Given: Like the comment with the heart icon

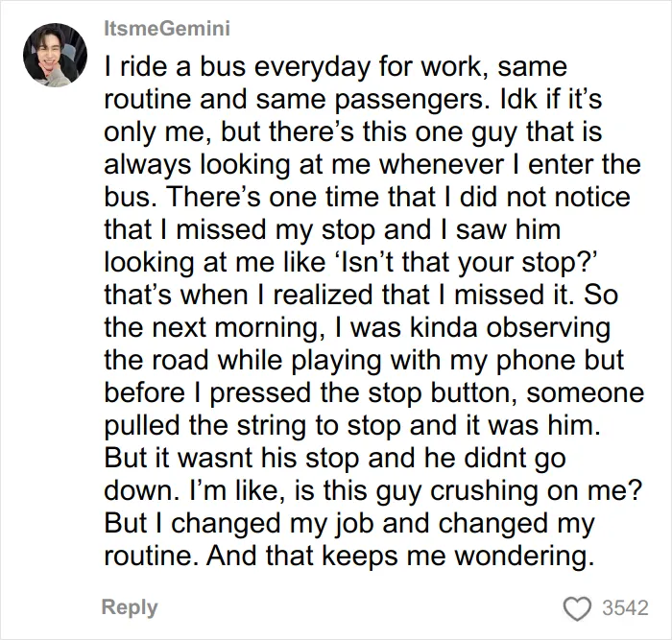Looking at the screenshot, I should (x=577, y=608).
